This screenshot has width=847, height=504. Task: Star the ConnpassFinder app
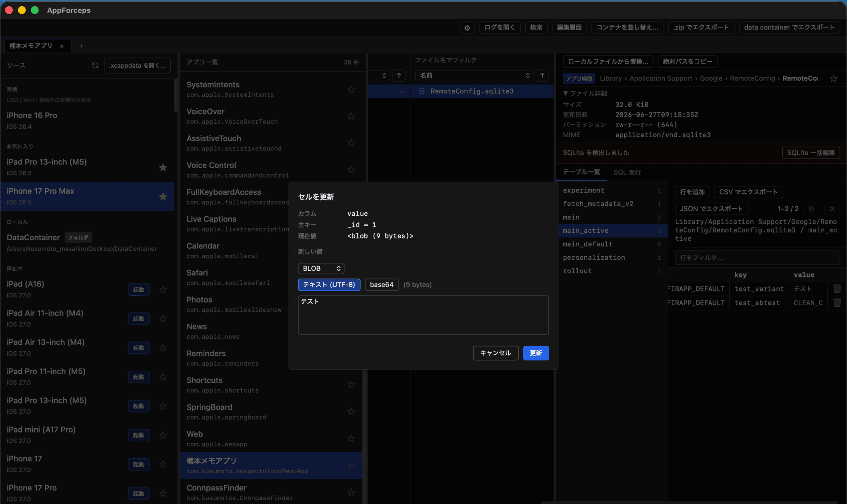351,492
